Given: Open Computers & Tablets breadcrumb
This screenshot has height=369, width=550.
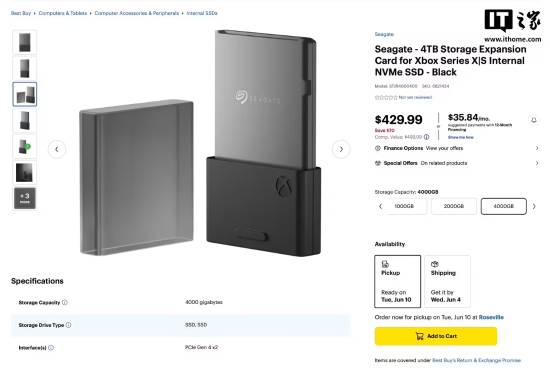Looking at the screenshot, I should [63, 13].
